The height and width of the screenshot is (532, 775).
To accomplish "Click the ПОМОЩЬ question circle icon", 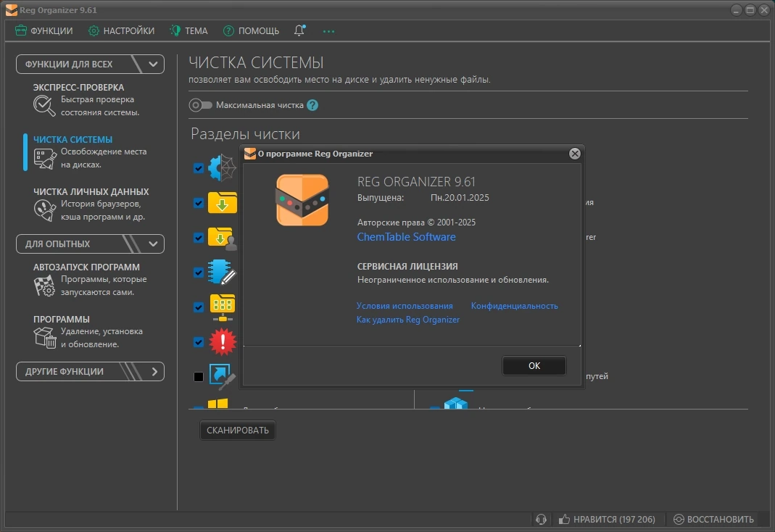I will coord(228,30).
